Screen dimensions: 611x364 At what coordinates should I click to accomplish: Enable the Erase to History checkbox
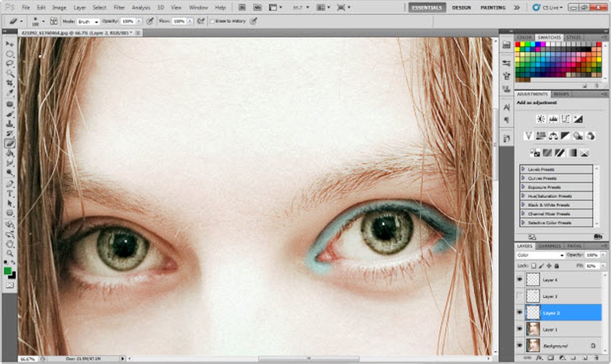[212, 21]
